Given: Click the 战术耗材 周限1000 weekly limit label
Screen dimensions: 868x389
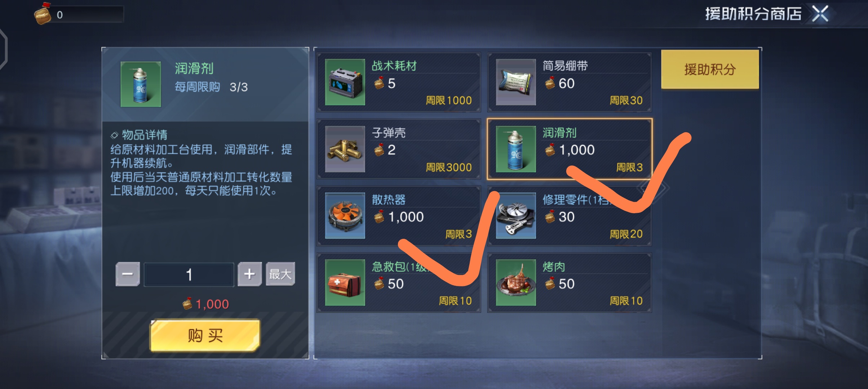Looking at the screenshot, I should 448,100.
